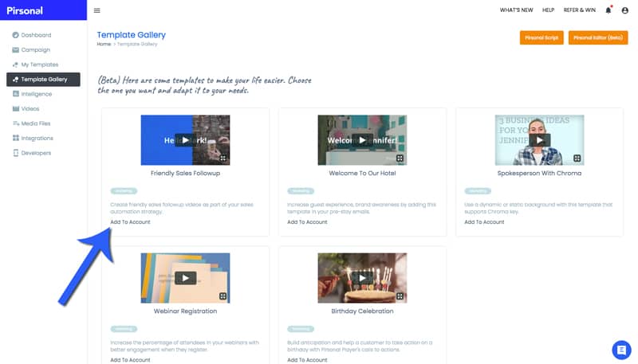Image resolution: width=638 pixels, height=364 pixels.
Task: Open HELP in the top bar
Action: (x=548, y=10)
